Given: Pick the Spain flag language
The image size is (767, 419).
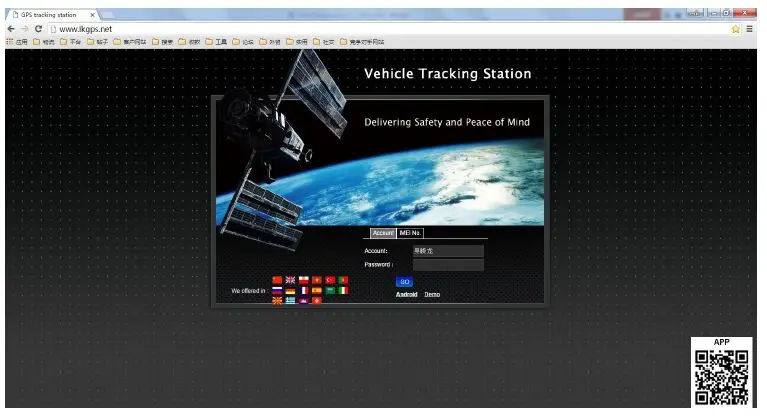Looking at the screenshot, I should (x=317, y=290).
